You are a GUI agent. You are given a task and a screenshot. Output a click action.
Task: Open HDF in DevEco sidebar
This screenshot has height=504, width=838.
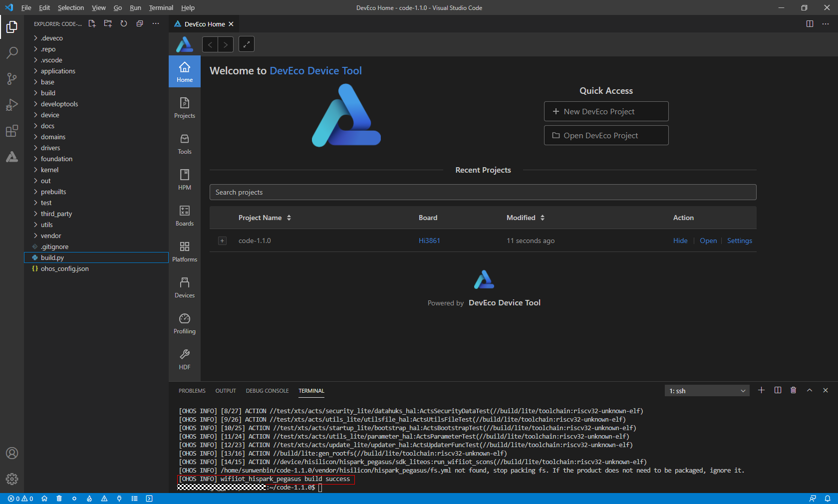(x=185, y=359)
